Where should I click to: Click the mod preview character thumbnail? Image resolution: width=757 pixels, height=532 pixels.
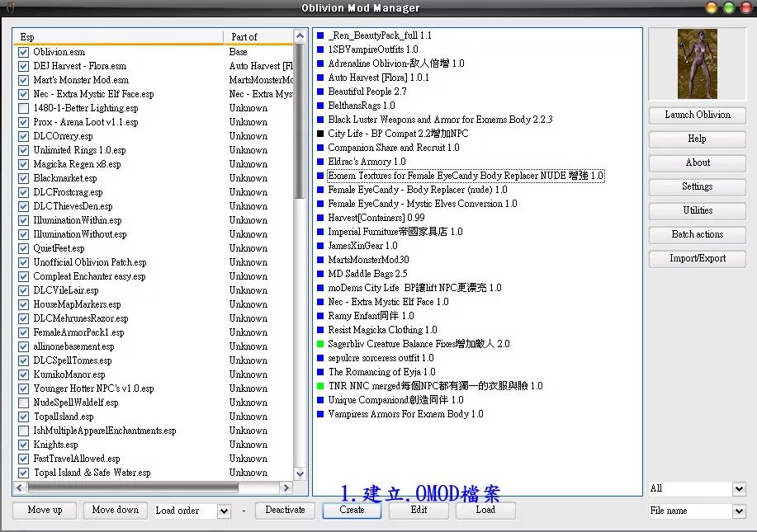(x=697, y=64)
